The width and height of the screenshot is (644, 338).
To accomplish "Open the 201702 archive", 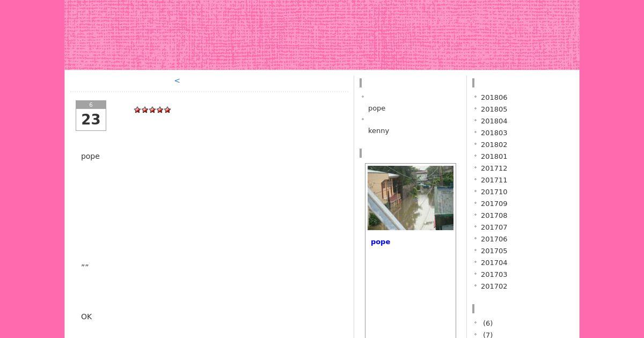I will click(494, 286).
